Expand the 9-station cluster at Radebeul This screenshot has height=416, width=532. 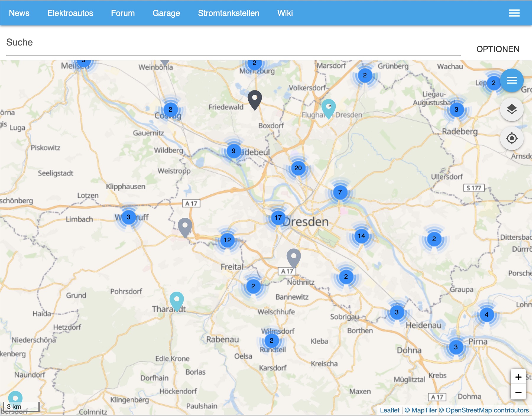(x=233, y=151)
